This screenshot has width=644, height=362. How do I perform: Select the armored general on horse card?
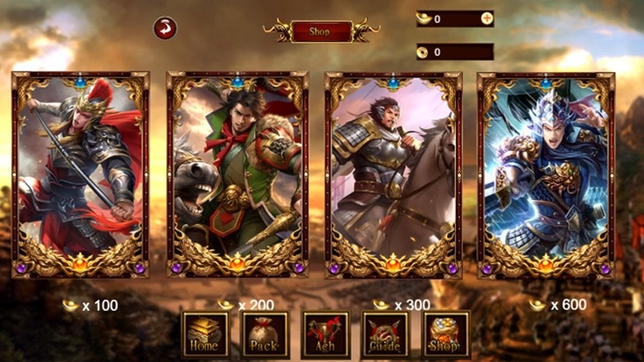(393, 175)
